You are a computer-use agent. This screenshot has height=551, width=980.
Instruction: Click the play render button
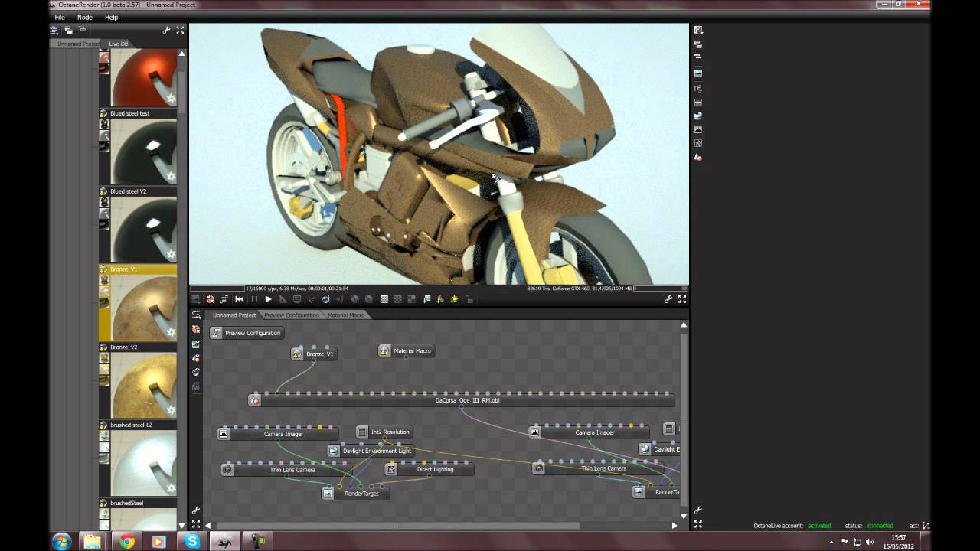coord(268,299)
